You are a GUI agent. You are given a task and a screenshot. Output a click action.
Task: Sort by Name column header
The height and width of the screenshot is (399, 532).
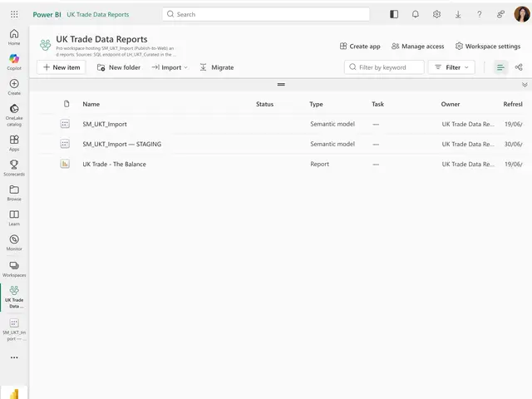pyautogui.click(x=91, y=104)
